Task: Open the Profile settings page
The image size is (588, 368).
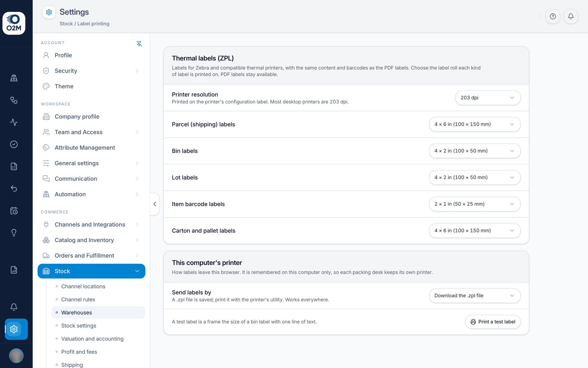Action: tap(91, 55)
